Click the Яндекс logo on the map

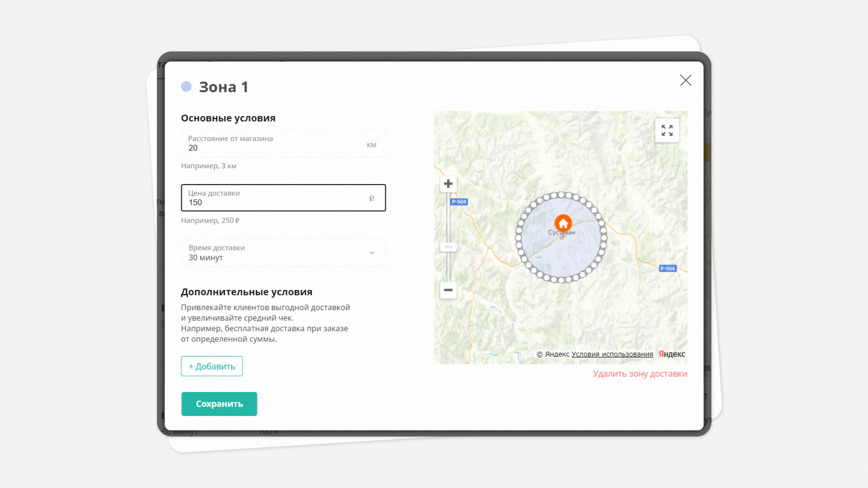672,354
